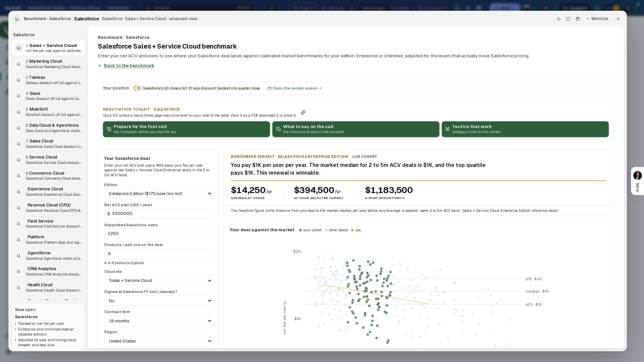Click p25 · $1K chart label
Image resolution: width=644 pixels, height=362 pixels.
tap(534, 305)
